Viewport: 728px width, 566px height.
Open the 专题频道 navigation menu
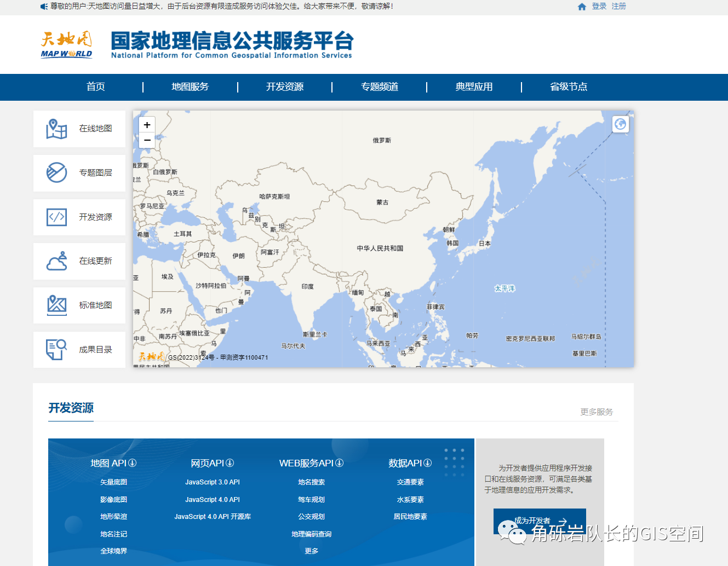(380, 86)
